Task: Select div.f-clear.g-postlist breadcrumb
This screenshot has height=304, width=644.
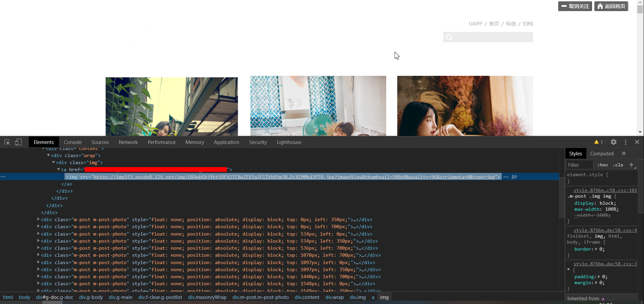Action: point(160,297)
